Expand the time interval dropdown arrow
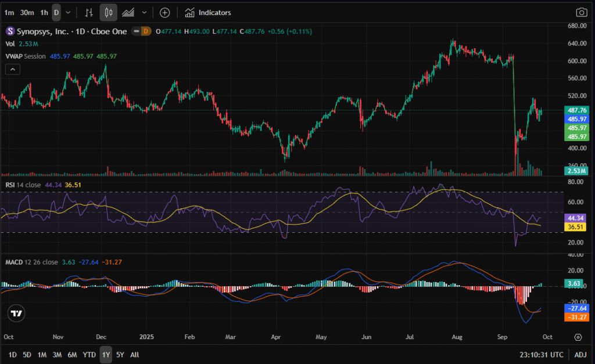This screenshot has height=364, width=595. point(69,12)
